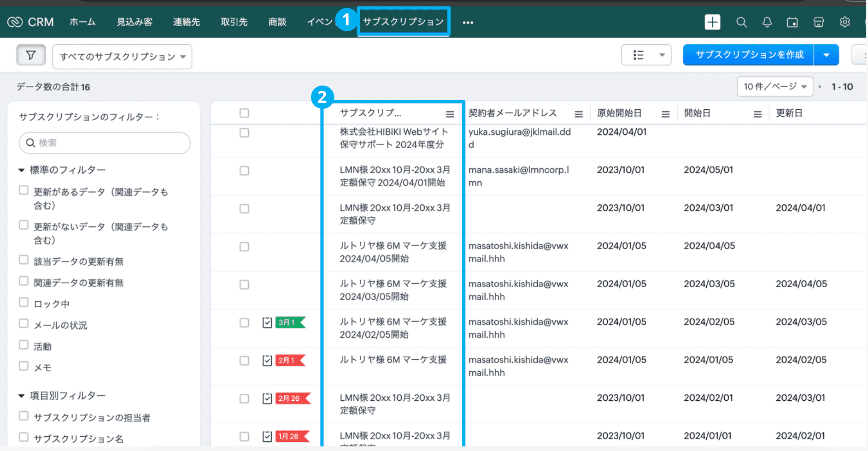Open ルトリヤ様 2024/03/05開始 record
868x451 pixels.
point(393,290)
